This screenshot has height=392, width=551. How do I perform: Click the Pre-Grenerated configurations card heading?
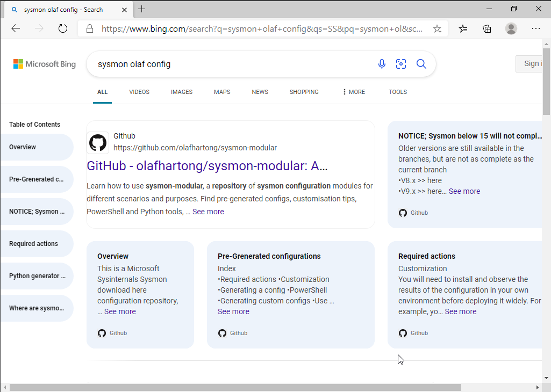click(269, 256)
